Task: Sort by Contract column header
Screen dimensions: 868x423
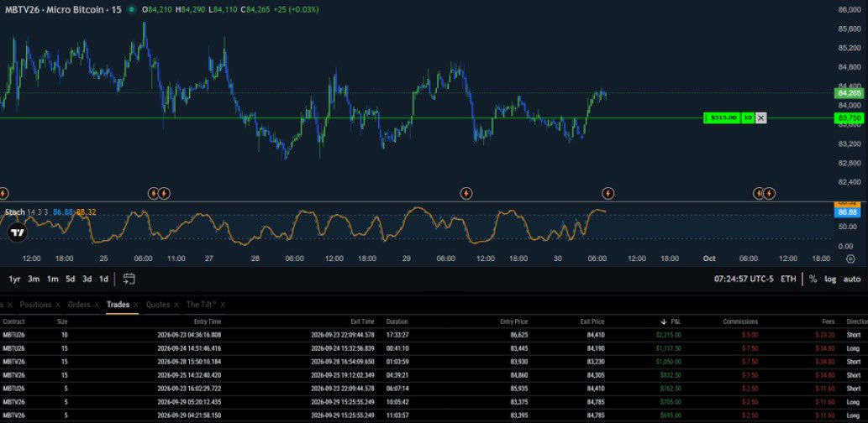Action: (13, 321)
